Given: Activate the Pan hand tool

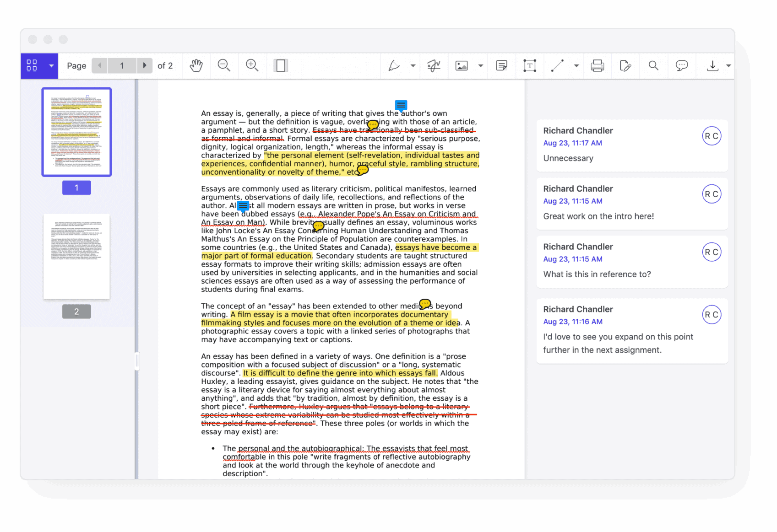Looking at the screenshot, I should (196, 65).
